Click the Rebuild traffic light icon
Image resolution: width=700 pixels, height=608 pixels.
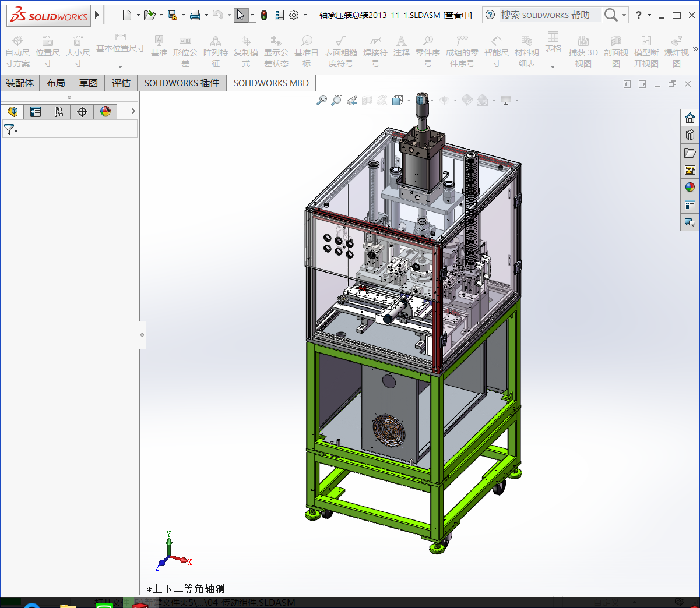[x=264, y=15]
